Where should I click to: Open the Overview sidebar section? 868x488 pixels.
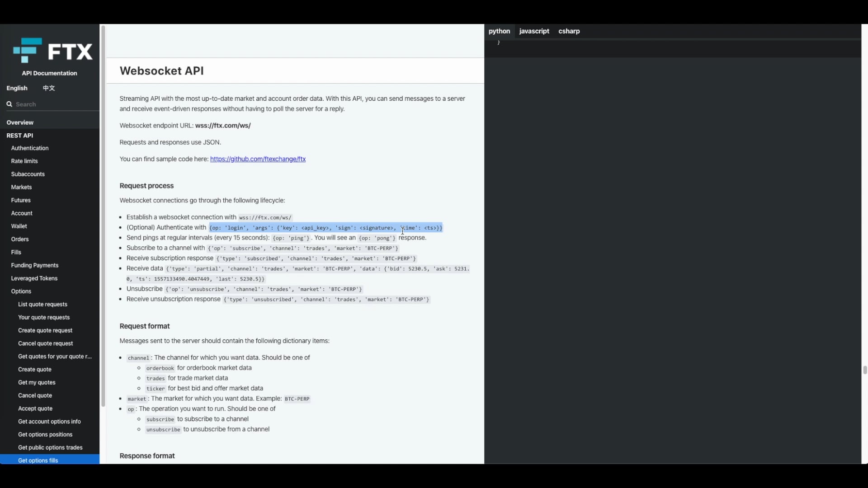pyautogui.click(x=20, y=122)
